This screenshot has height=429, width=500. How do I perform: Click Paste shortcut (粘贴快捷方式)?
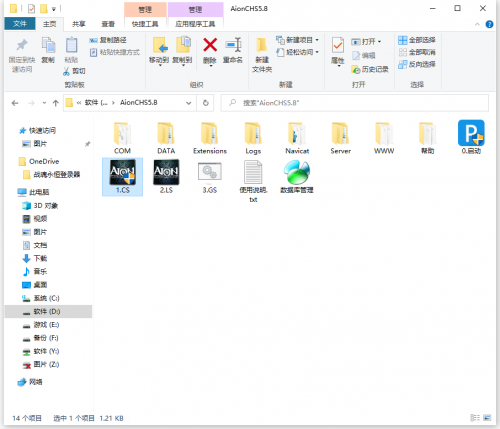pyautogui.click(x=115, y=52)
